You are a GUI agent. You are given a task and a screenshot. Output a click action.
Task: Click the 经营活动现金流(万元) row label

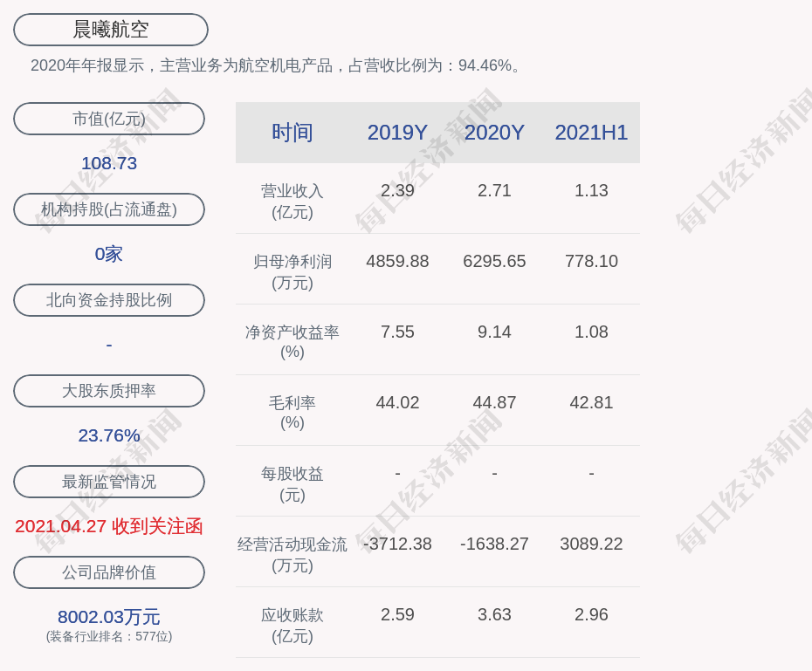[292, 555]
